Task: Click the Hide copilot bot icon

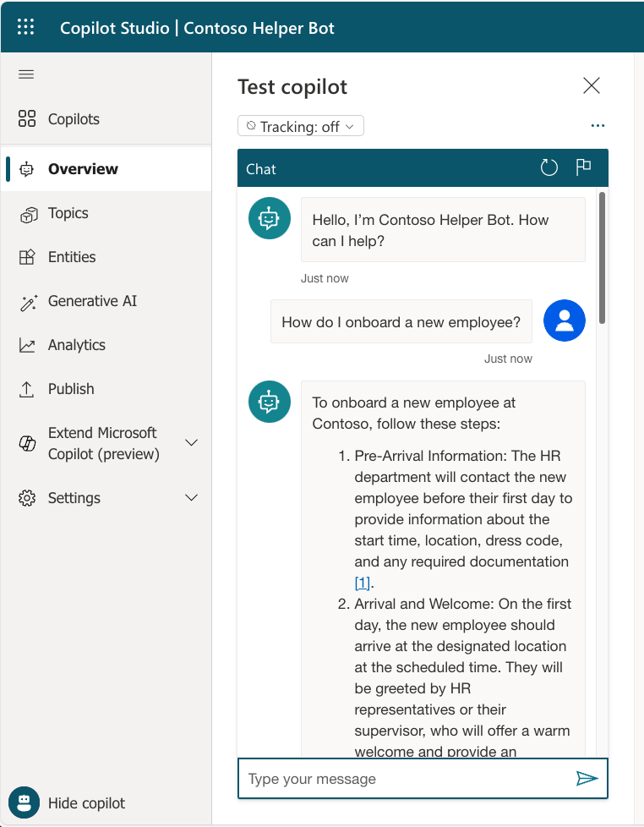Action: 24,802
